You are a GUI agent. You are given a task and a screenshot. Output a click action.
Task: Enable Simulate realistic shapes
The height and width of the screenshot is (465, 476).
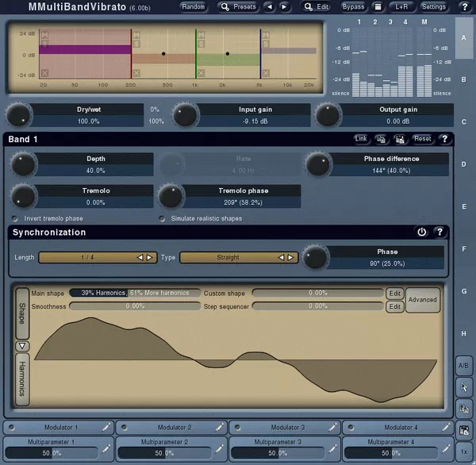tap(162, 218)
